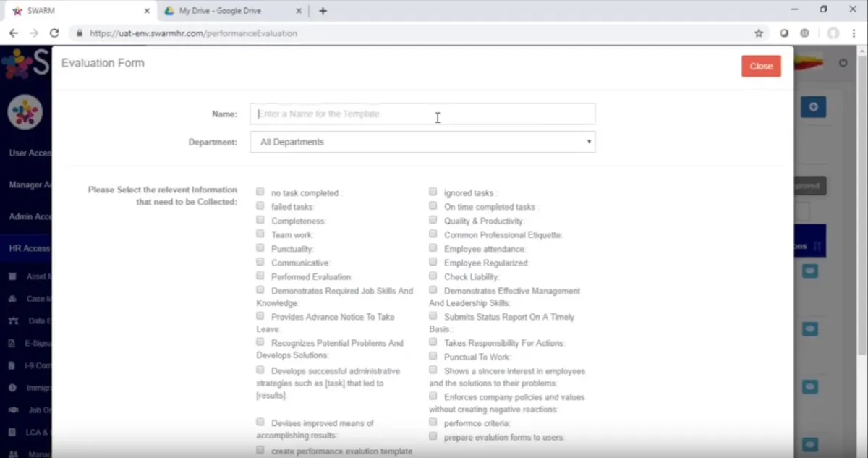Check 'Submits Status Report On A Timely Basis'
The width and height of the screenshot is (868, 458).
point(433,316)
